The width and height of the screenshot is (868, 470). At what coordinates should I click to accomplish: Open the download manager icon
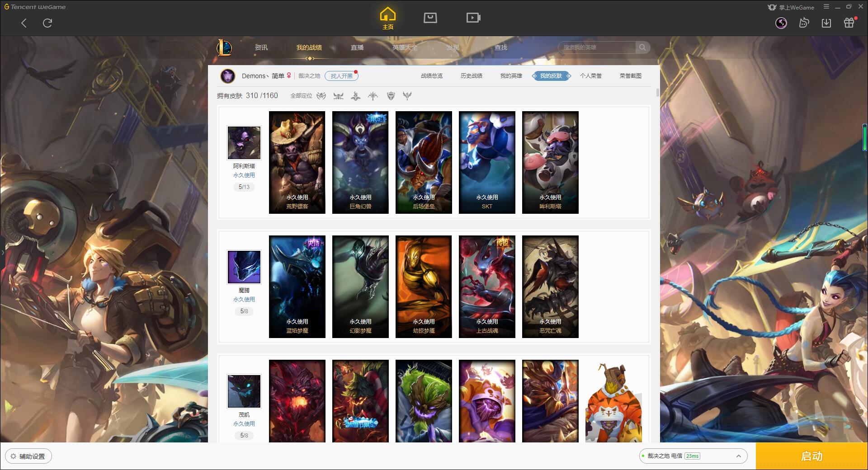(826, 23)
